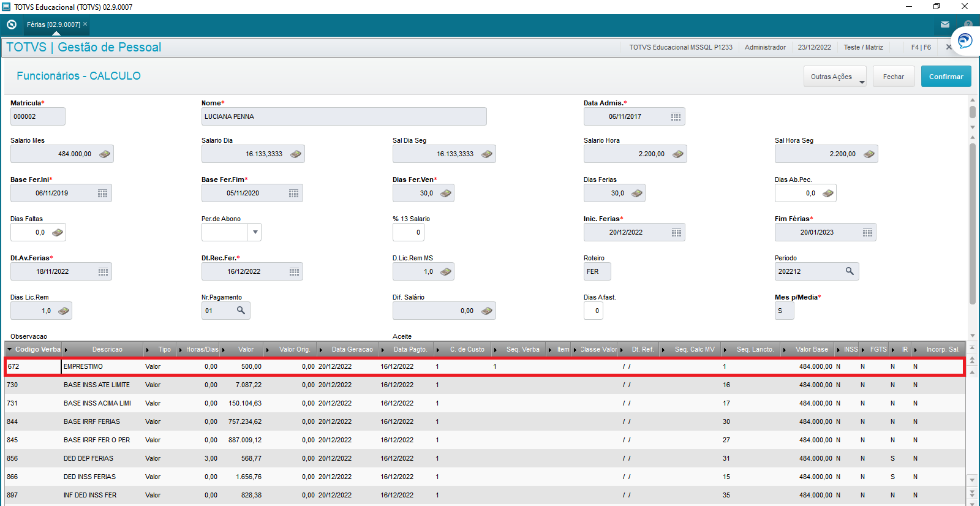Click the calculator icon beside Dias Lic.Rem
Image resolution: width=980 pixels, height=506 pixels.
[x=64, y=311]
